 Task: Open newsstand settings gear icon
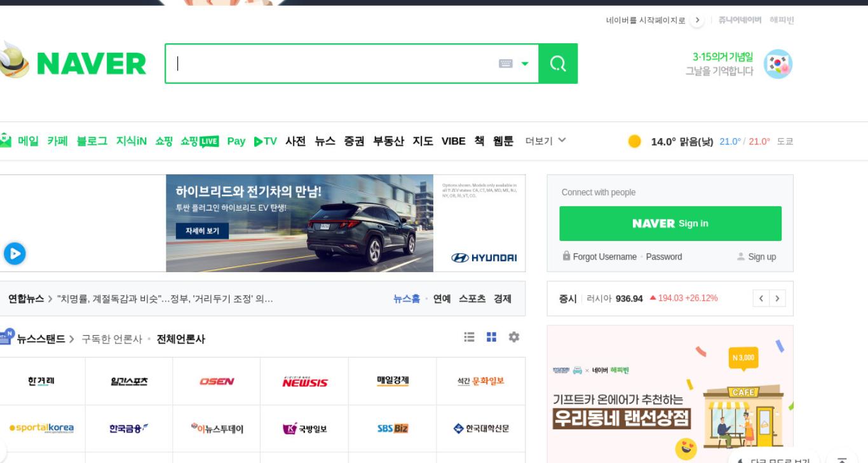(x=514, y=337)
